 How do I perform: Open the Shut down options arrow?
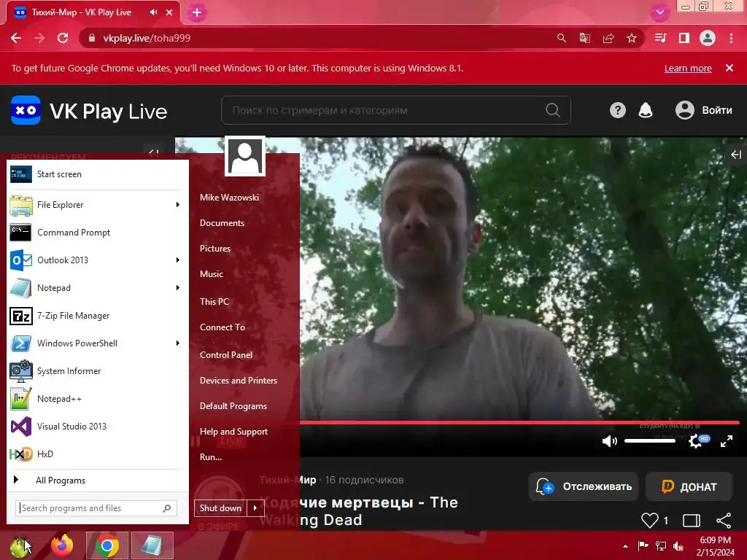pyautogui.click(x=255, y=508)
